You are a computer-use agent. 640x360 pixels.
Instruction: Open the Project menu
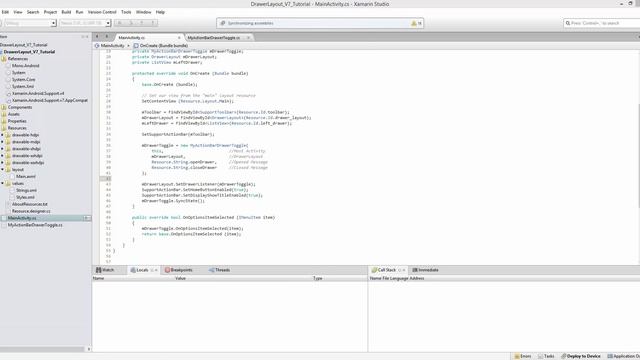(50, 12)
